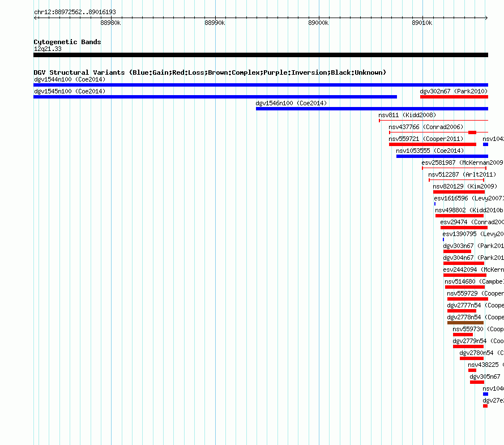Select the Cytogenetic Bands track title

point(67,42)
